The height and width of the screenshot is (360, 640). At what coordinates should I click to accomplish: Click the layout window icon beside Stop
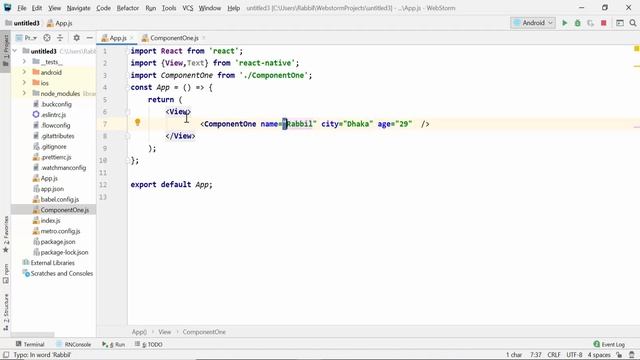[620, 23]
